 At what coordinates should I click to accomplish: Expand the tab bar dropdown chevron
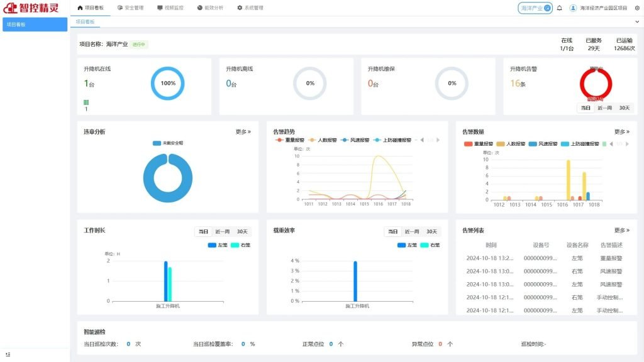(x=636, y=22)
